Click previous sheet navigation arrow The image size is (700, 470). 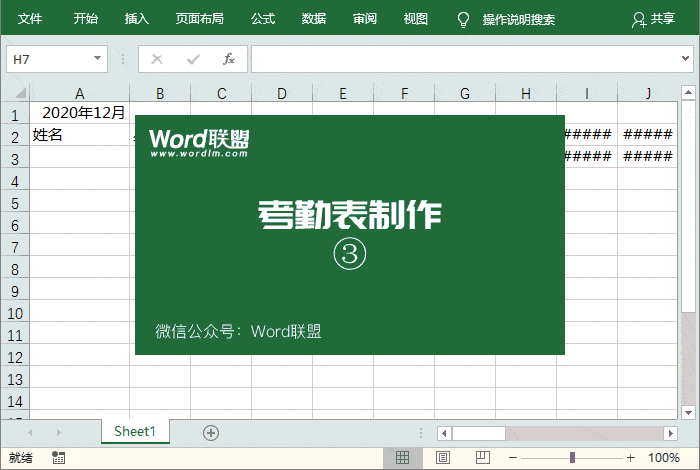pyautogui.click(x=30, y=432)
